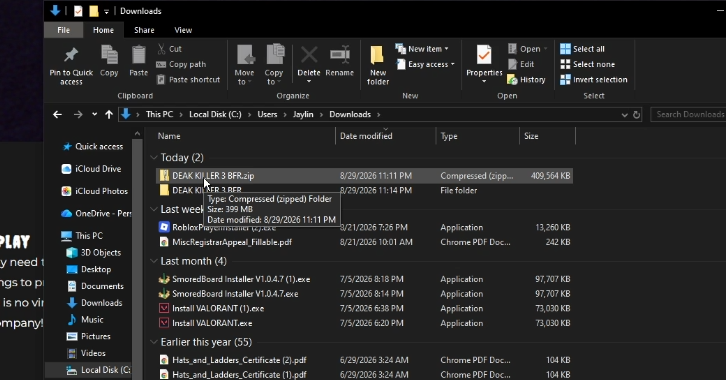Create a New folder from ribbon
The height and width of the screenshot is (380, 726).
tap(378, 65)
